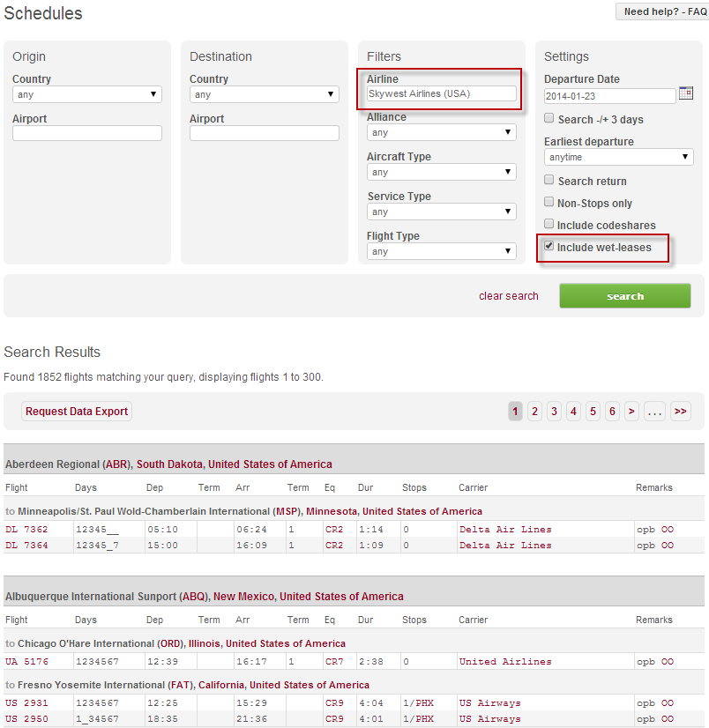Jump to the last results page
This screenshot has width=709, height=728.
pos(680,412)
